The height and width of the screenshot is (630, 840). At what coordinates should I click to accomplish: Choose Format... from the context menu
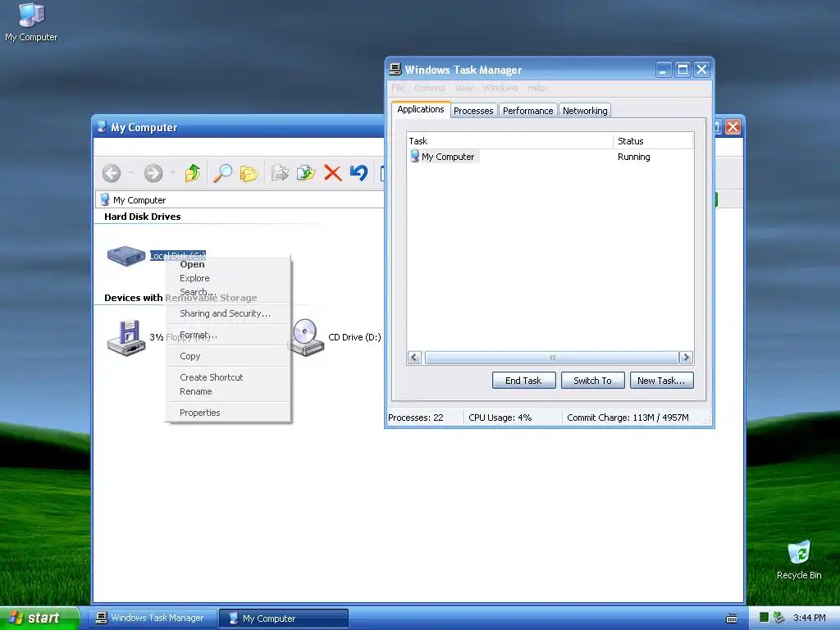click(x=228, y=335)
